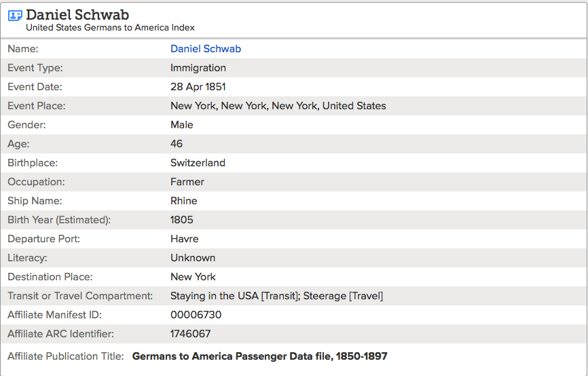The image size is (588, 376).
Task: Select the United States Germans to America Index subtitle
Action: [x=110, y=28]
